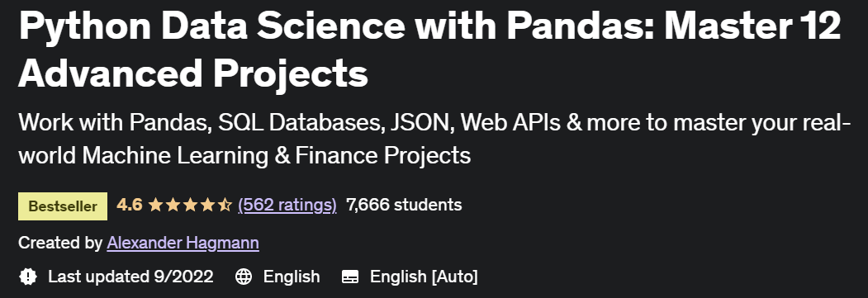Image resolution: width=868 pixels, height=298 pixels.
Task: Click the Last updated 9/2022 text
Action: point(130,276)
